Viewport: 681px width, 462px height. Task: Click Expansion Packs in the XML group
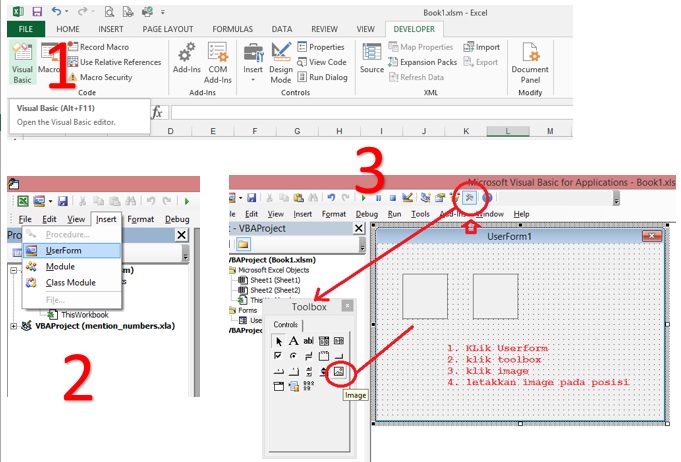423,62
